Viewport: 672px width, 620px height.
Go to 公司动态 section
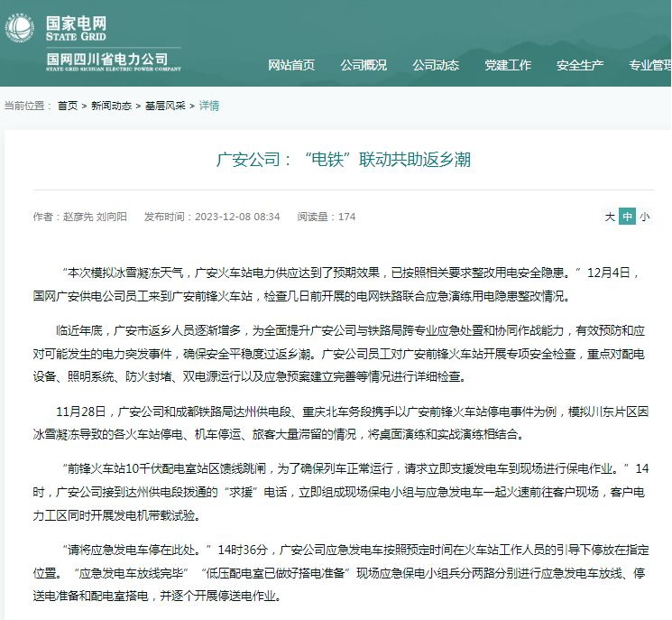436,65
